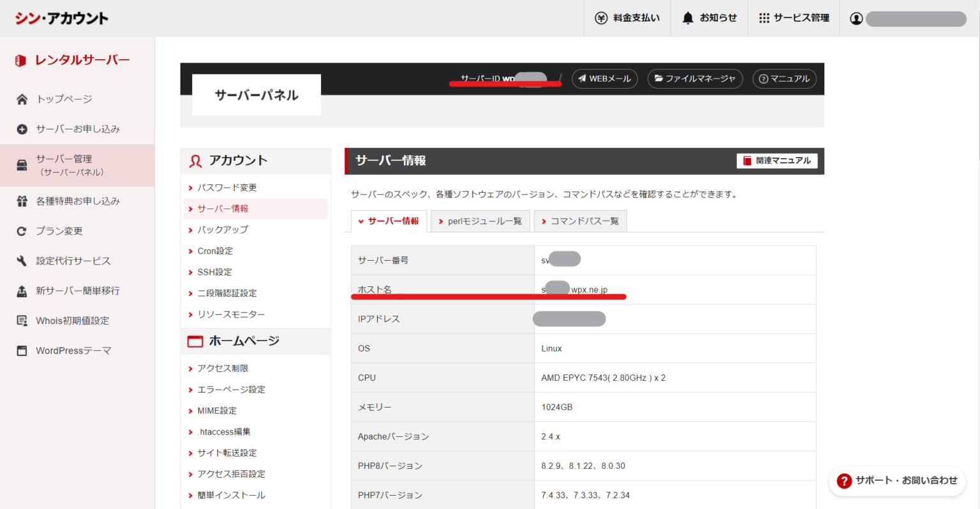Open the .htaccess編集 link
The image size is (980, 509).
(224, 432)
